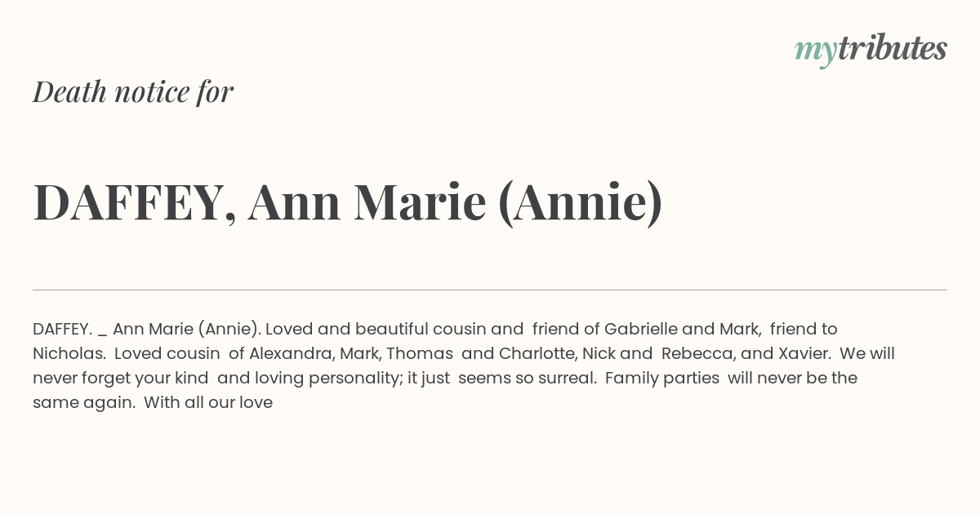Viewport: 980px width, 514px height.
Task: Click the phrase 'Family parties'
Action: click(662, 379)
